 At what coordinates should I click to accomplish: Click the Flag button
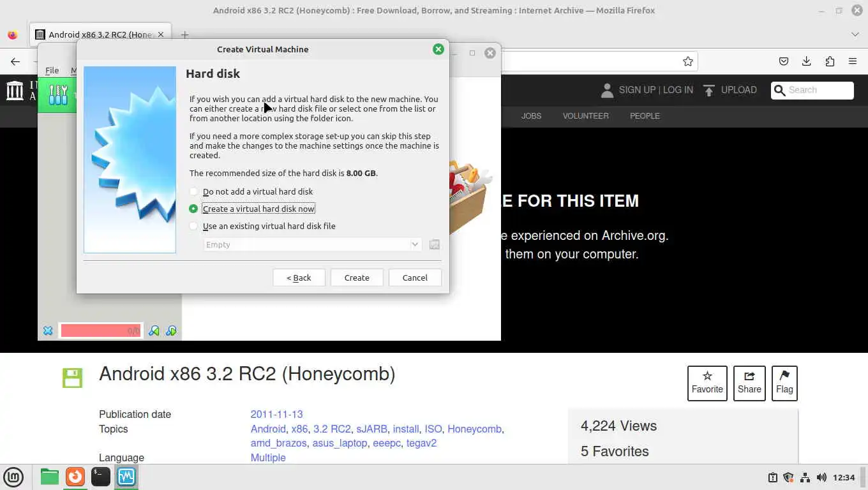(x=784, y=383)
